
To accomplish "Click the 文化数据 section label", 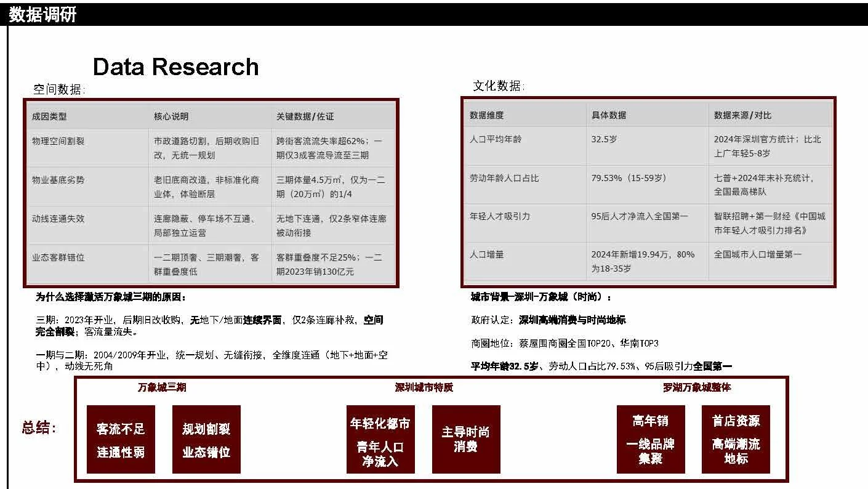I will tap(497, 86).
